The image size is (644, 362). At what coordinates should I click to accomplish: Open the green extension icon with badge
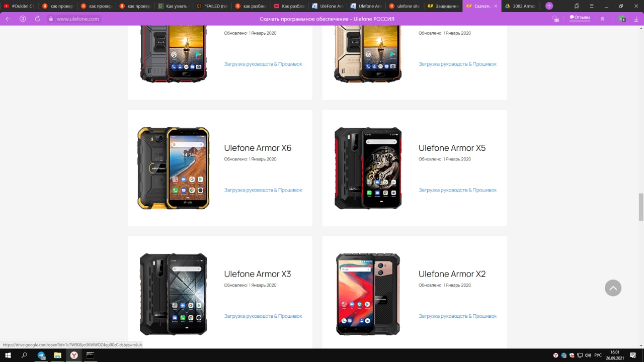coord(622,19)
